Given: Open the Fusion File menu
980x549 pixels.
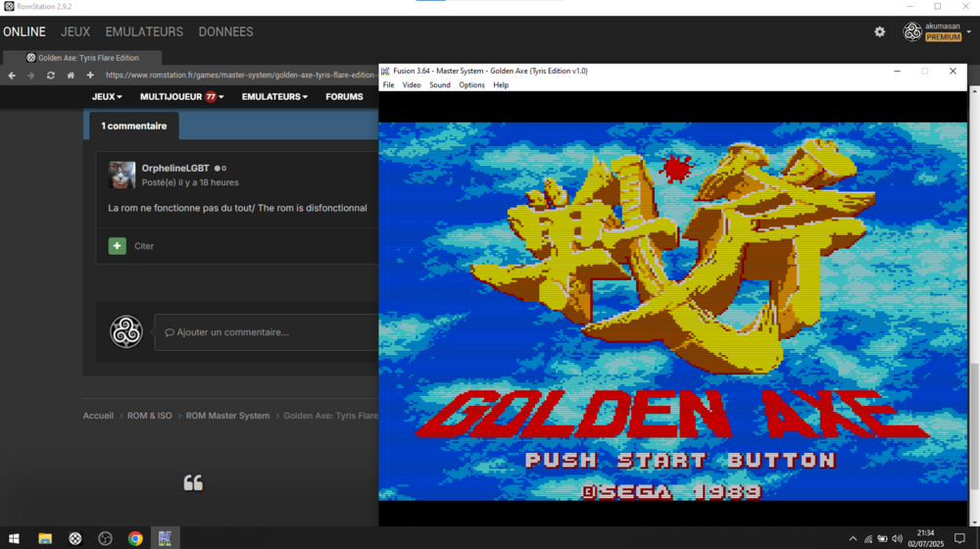Looking at the screenshot, I should [388, 85].
